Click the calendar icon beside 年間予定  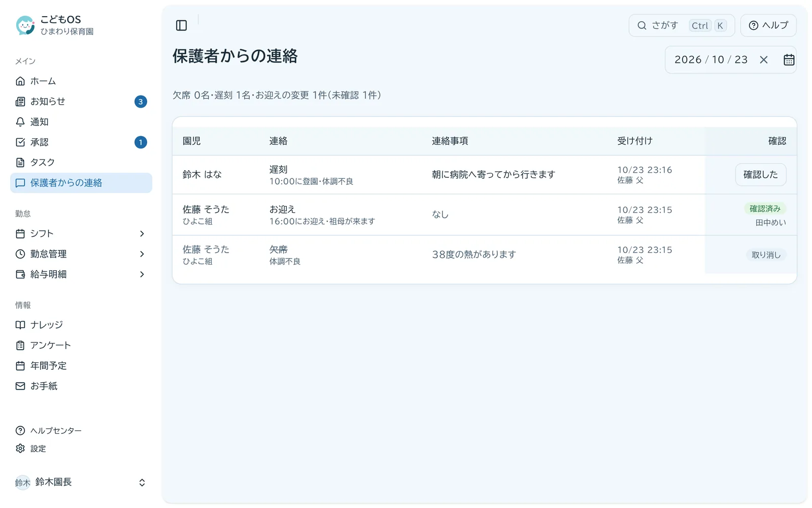point(20,366)
